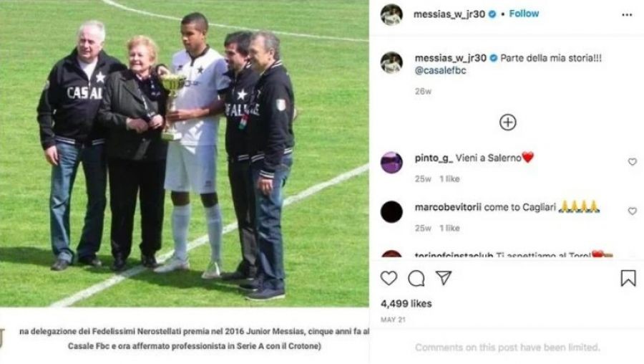Open pinto_g_ avatar picture
The height and width of the screenshot is (364, 644).
point(391,163)
